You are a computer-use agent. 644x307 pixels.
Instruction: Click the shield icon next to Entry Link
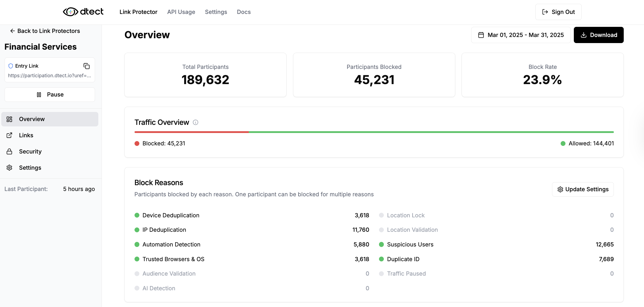[x=10, y=66]
